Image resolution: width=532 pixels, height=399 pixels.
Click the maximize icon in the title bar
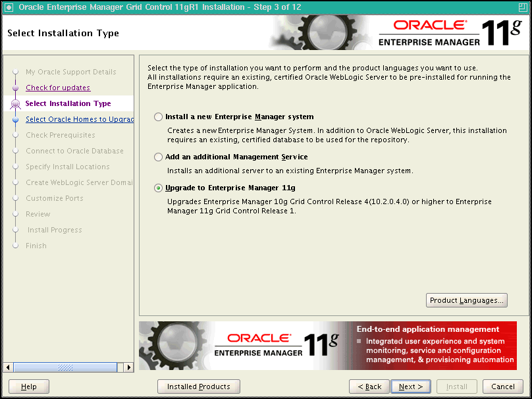[523, 7]
